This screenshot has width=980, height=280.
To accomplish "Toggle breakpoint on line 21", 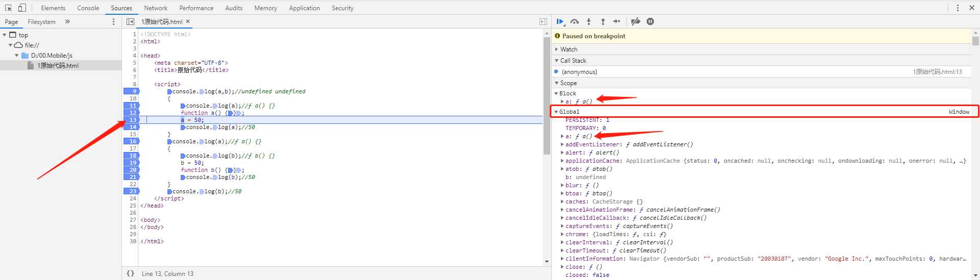I will pos(132,177).
